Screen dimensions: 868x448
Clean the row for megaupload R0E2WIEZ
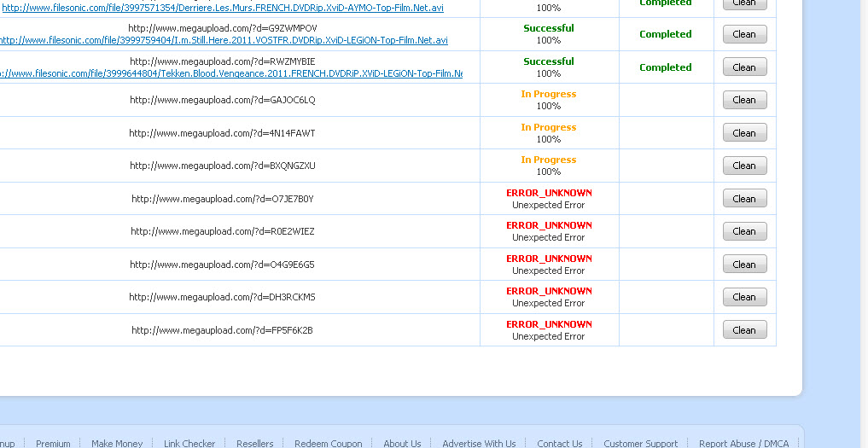(744, 231)
